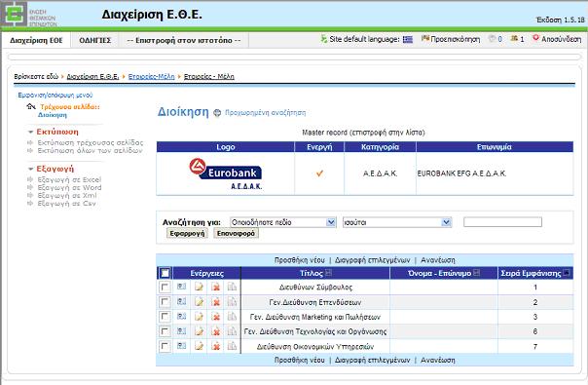Delete the Γεν.Διεύθυνση Επενδύσεων record
Viewport: 588px width, 385px height.
[215, 301]
